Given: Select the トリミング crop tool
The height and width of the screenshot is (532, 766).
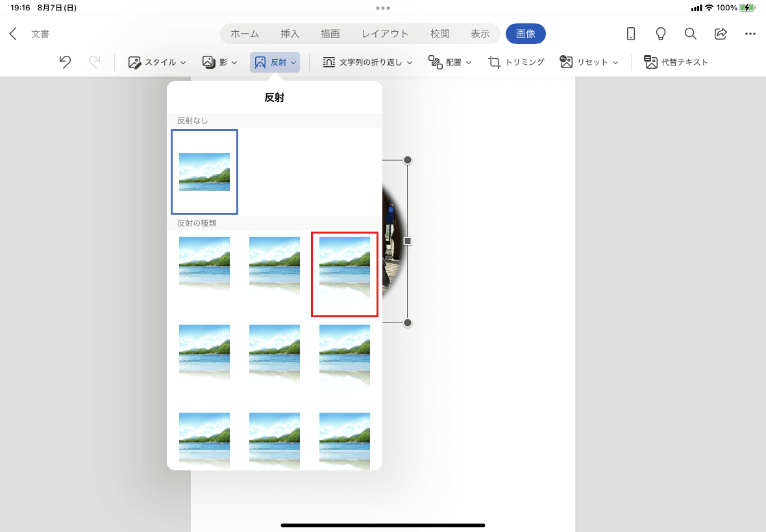Looking at the screenshot, I should pos(516,62).
